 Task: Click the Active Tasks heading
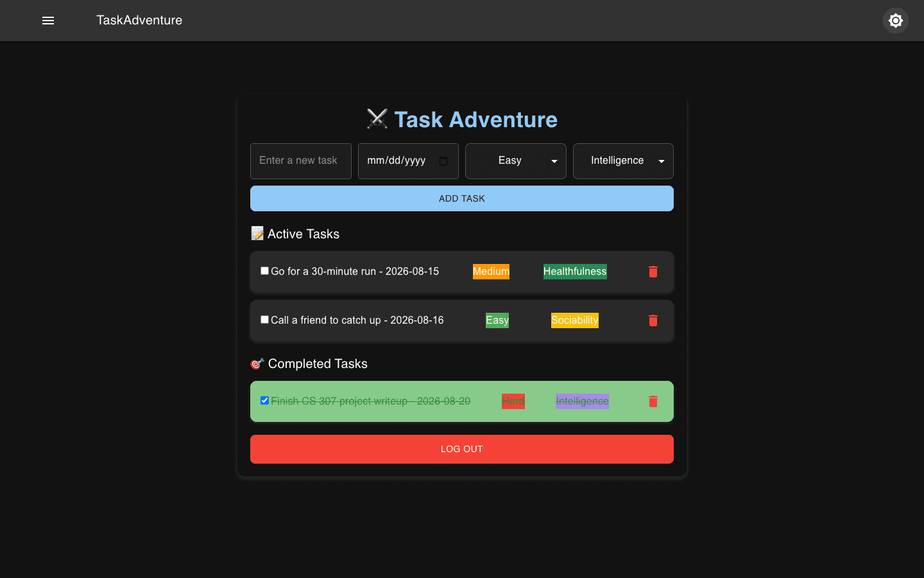click(x=295, y=234)
